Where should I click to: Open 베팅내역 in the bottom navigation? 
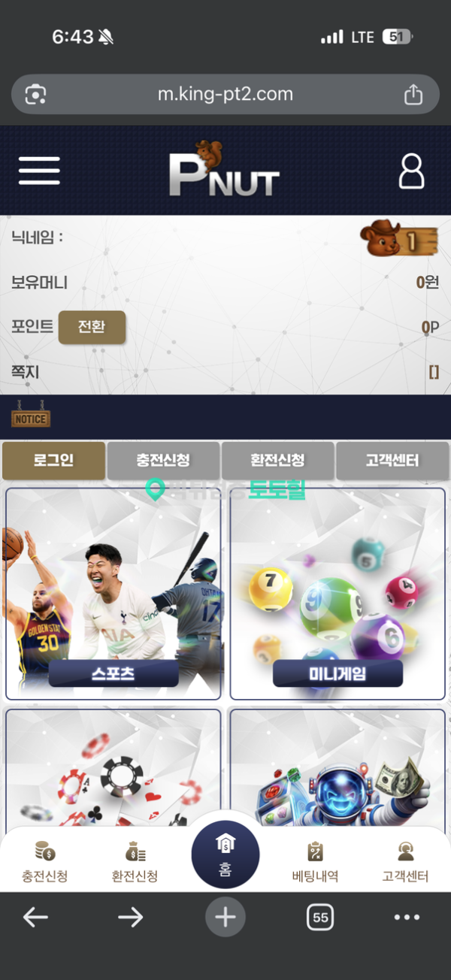(x=316, y=861)
